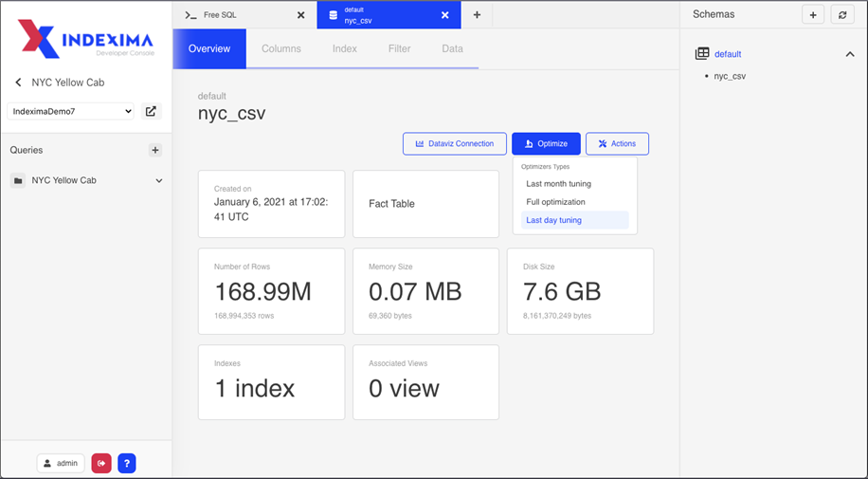Select nyc_csv table in Schemas panel
Viewport: 868px width, 479px height.
pos(730,76)
